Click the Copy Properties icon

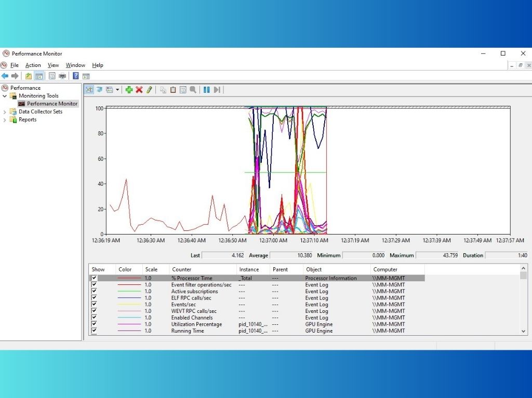click(163, 90)
